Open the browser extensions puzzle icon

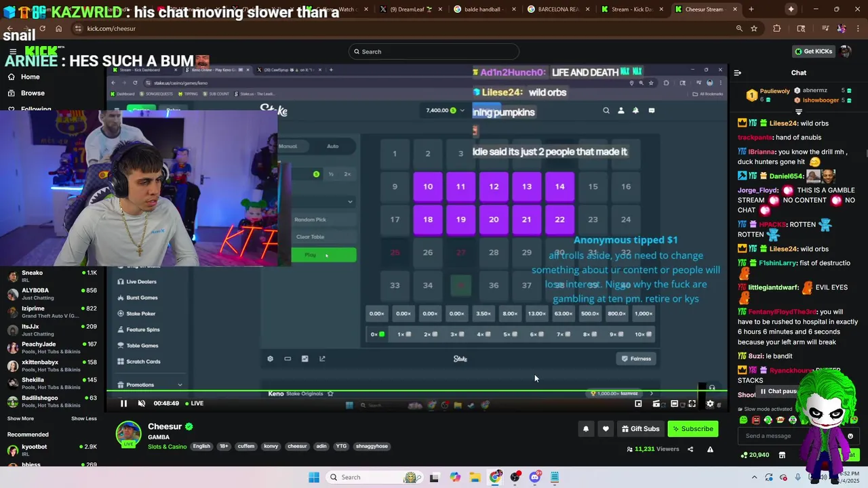(776, 28)
